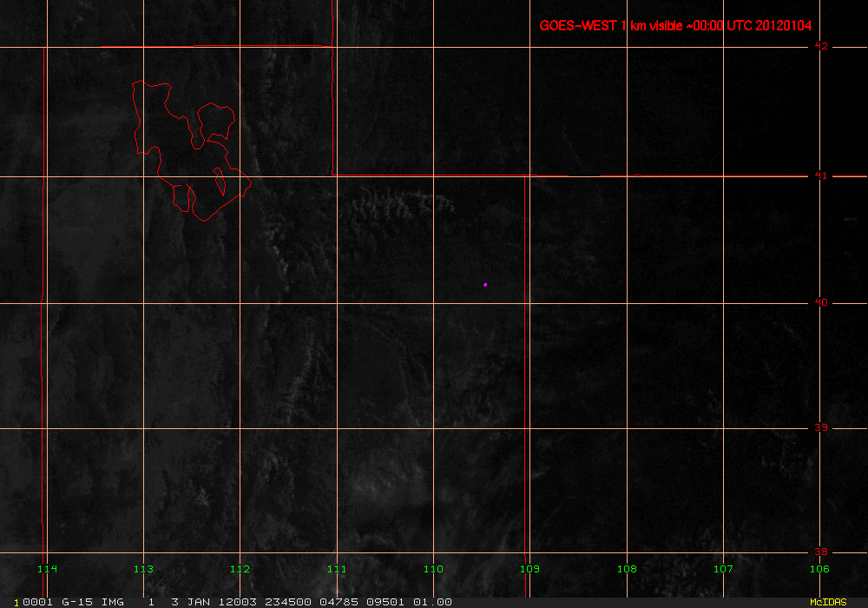Click the McIDAS label in status bar

tap(828, 602)
